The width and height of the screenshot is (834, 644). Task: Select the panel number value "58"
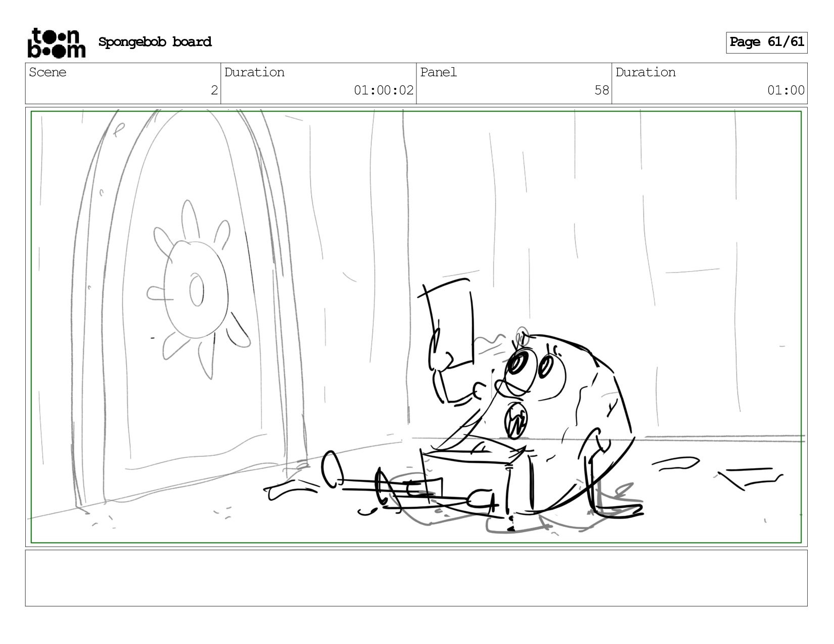[601, 90]
